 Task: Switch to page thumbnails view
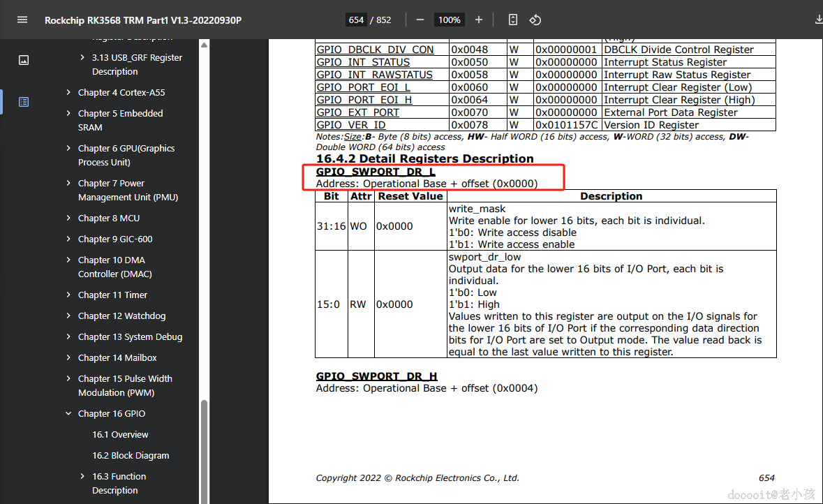pos(24,60)
